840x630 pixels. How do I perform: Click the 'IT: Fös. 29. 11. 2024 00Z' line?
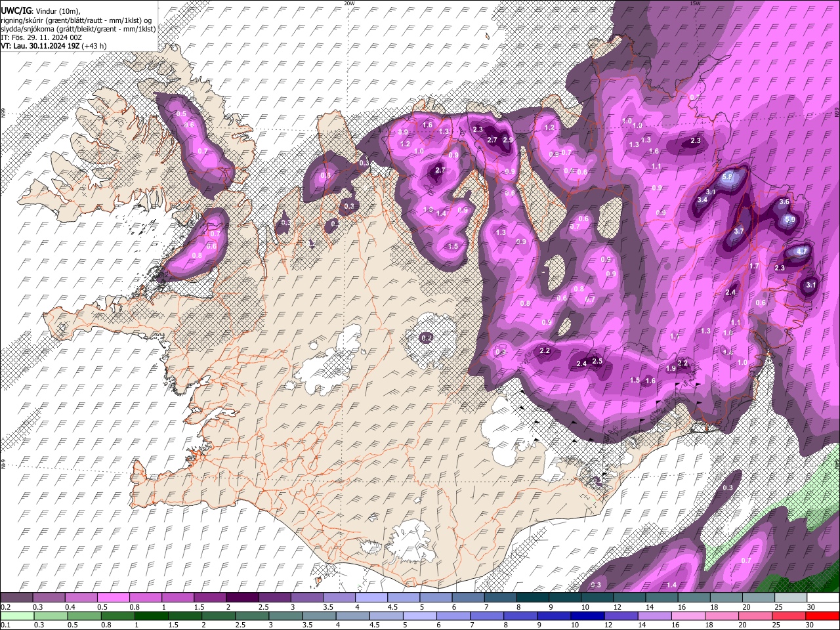point(41,37)
